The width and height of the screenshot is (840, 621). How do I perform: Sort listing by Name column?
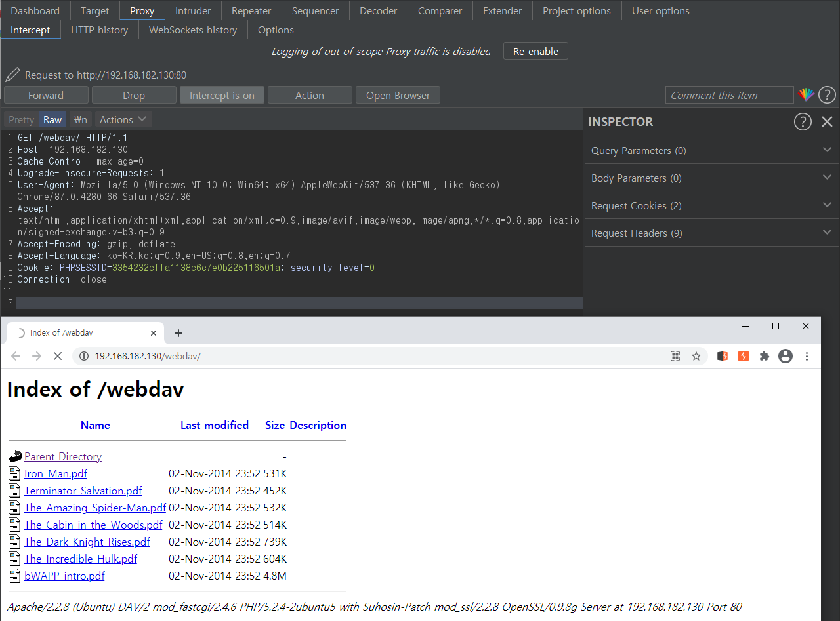coord(95,425)
